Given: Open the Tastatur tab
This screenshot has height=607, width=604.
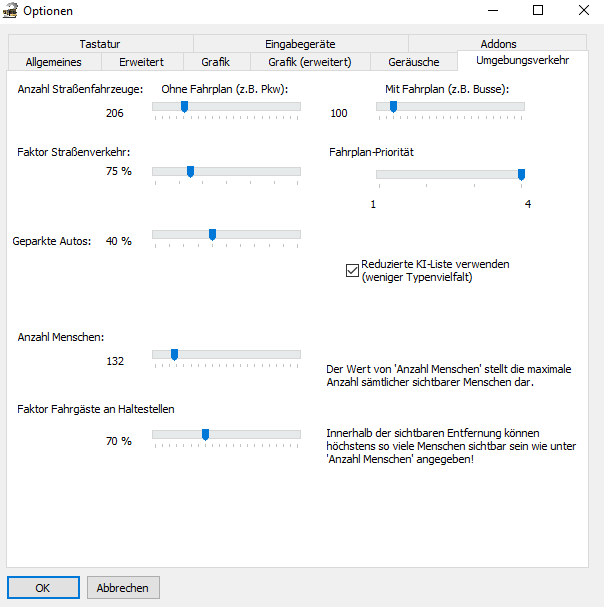Looking at the screenshot, I should [99, 44].
